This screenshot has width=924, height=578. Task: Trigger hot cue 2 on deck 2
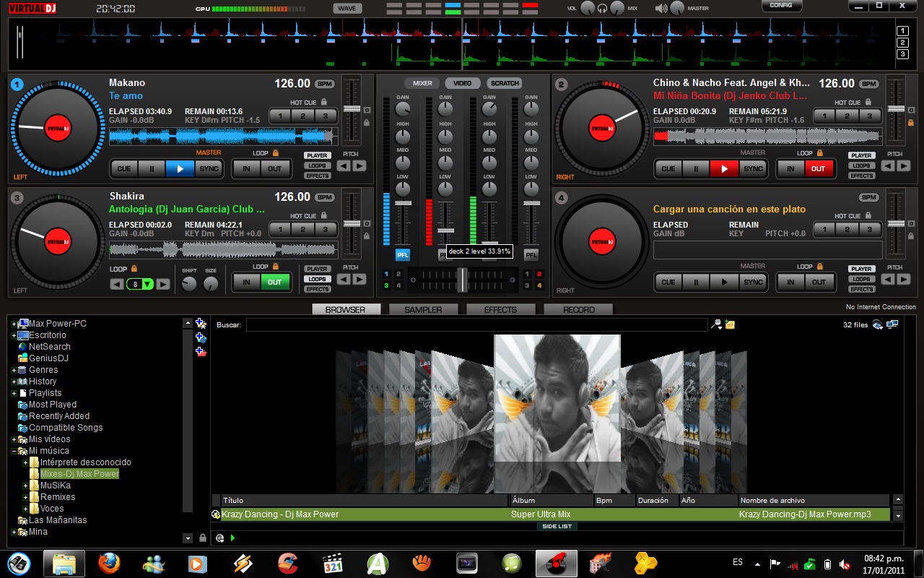pos(847,116)
